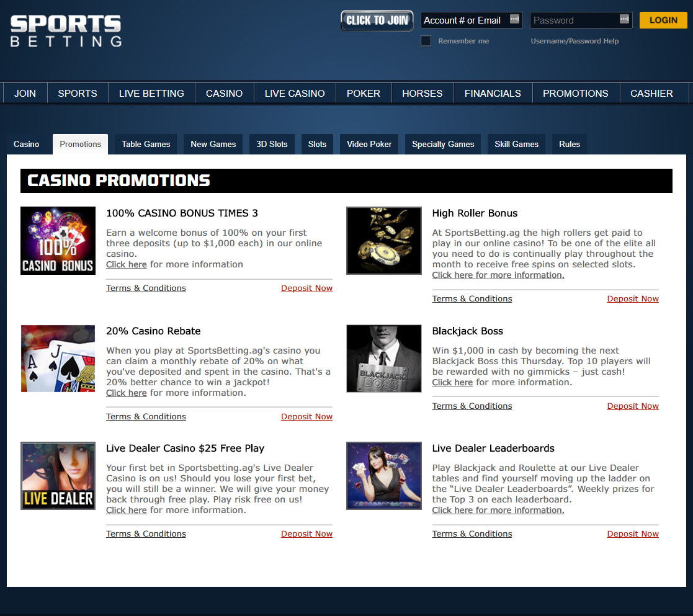Switch to the Table Games tab
The height and width of the screenshot is (616, 693).
pyautogui.click(x=146, y=144)
